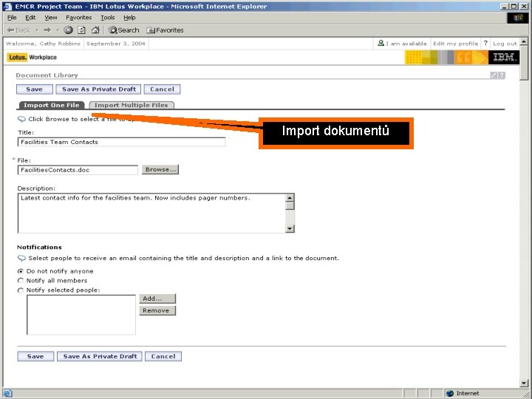Click the Internet zone indicator in status bar
The width and height of the screenshot is (532, 399).
[463, 393]
